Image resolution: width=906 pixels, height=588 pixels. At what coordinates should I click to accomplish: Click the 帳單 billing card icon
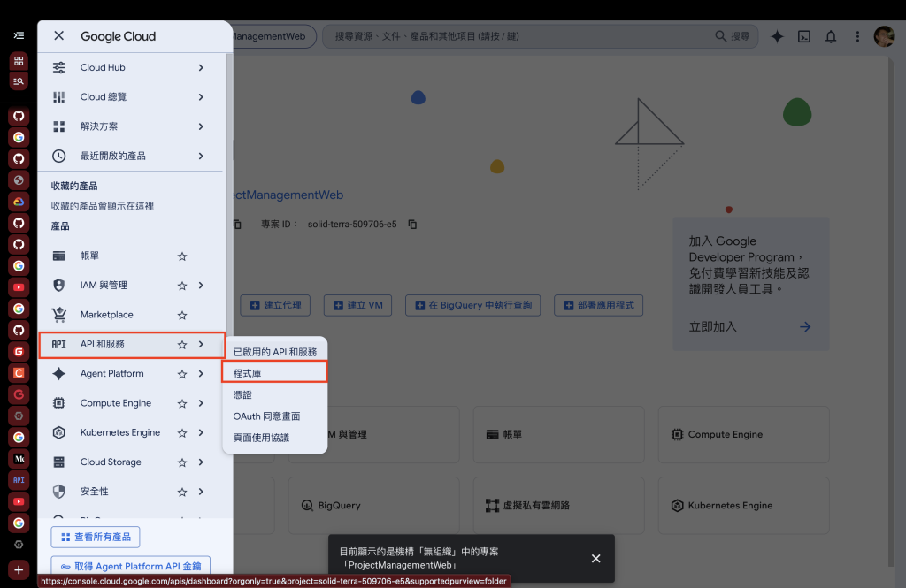click(59, 256)
